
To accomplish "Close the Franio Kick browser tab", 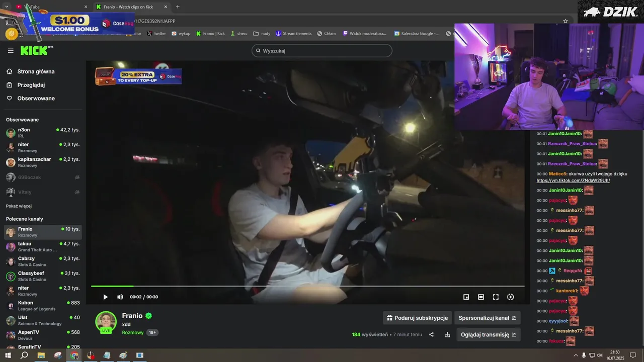I will (166, 7).
